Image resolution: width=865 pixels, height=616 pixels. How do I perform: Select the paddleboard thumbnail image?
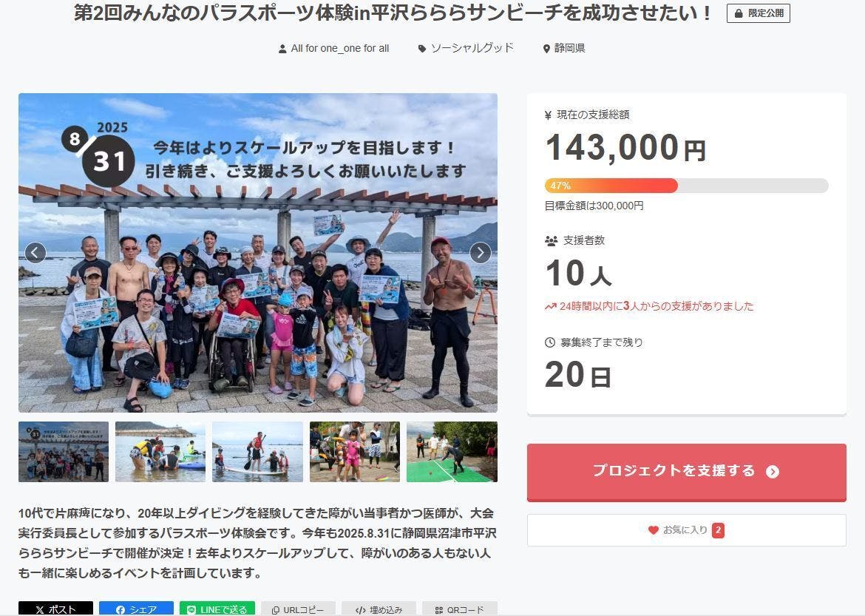pos(257,452)
